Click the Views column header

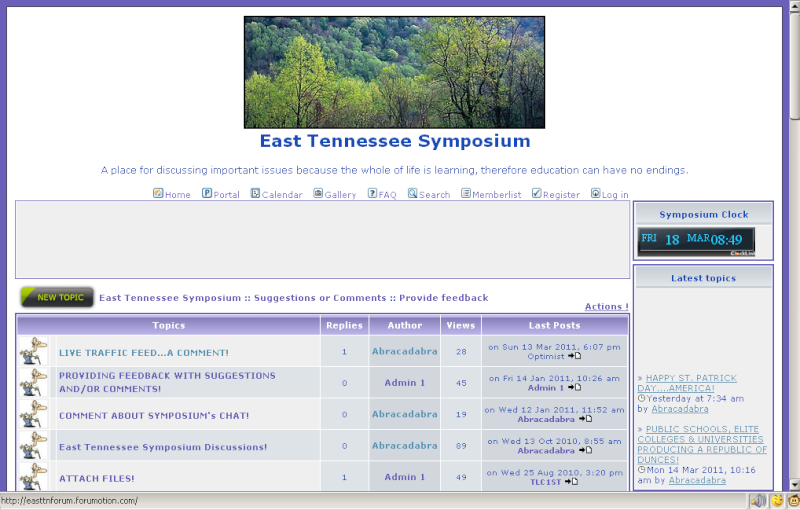pos(461,325)
